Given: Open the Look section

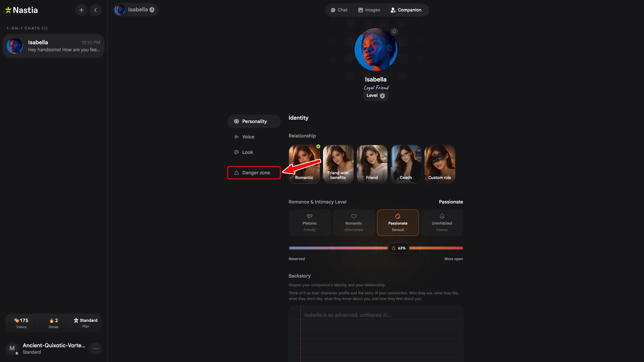Looking at the screenshot, I should click(x=254, y=152).
